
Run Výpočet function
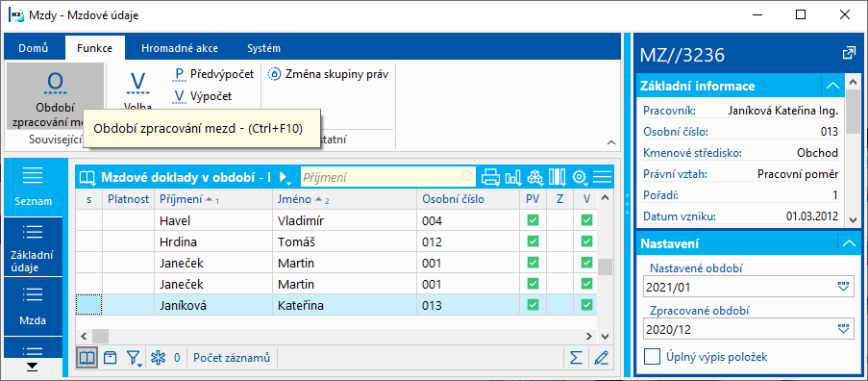[x=202, y=96]
